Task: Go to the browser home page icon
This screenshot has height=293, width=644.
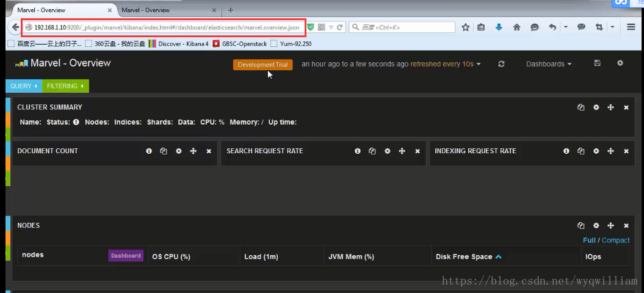Action: click(516, 27)
